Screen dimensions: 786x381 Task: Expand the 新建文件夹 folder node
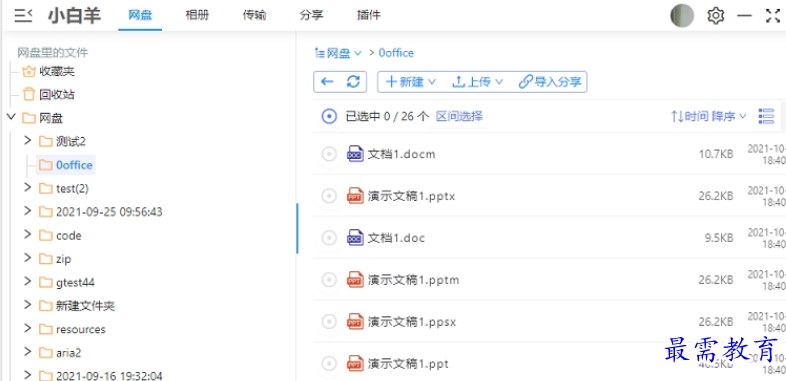tap(28, 305)
